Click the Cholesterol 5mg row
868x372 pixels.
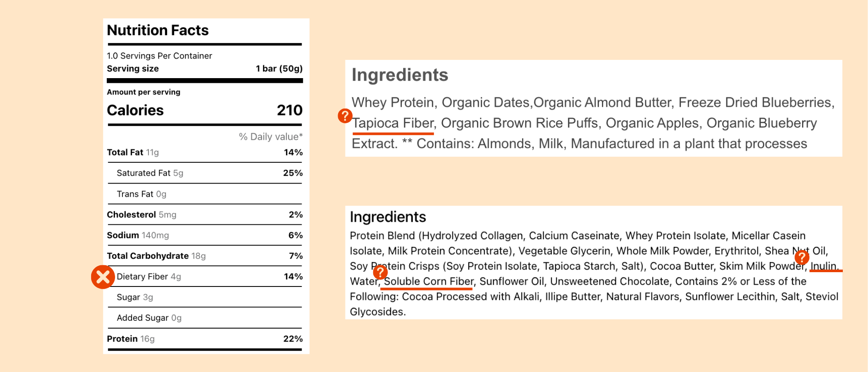(205, 214)
